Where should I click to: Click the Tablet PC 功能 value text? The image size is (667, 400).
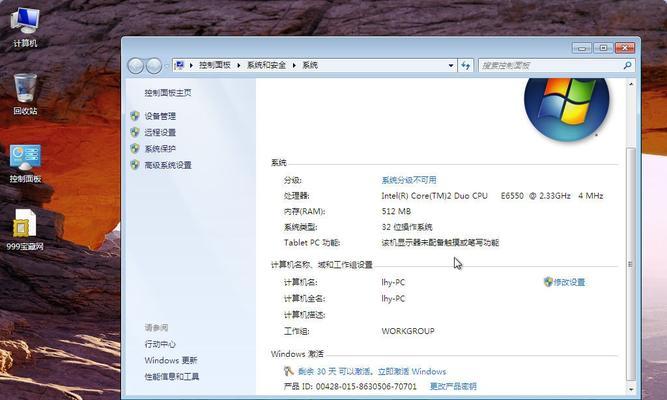click(440, 243)
